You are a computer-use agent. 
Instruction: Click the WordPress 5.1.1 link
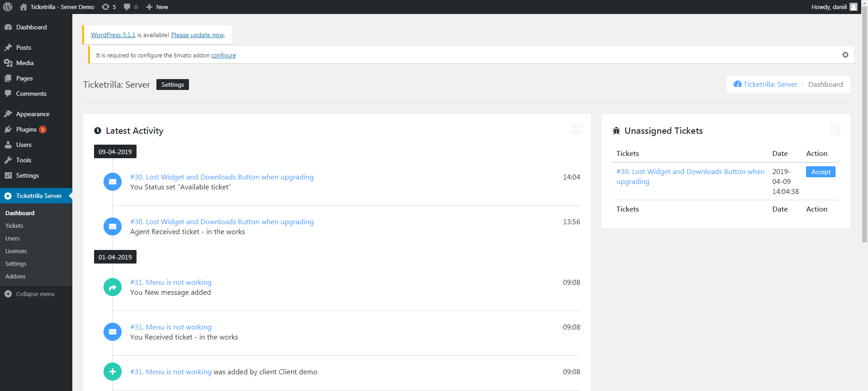113,35
